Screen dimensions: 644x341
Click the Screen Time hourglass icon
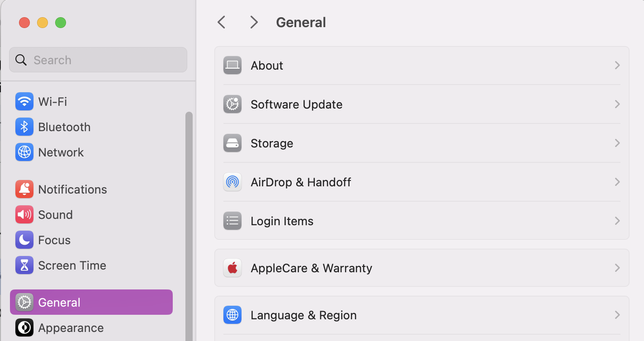pos(24,265)
